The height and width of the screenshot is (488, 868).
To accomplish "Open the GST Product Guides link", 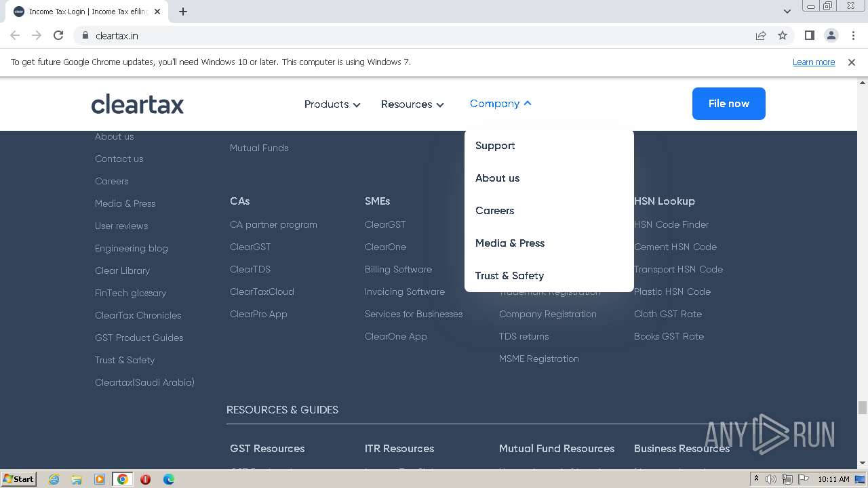I will [139, 338].
